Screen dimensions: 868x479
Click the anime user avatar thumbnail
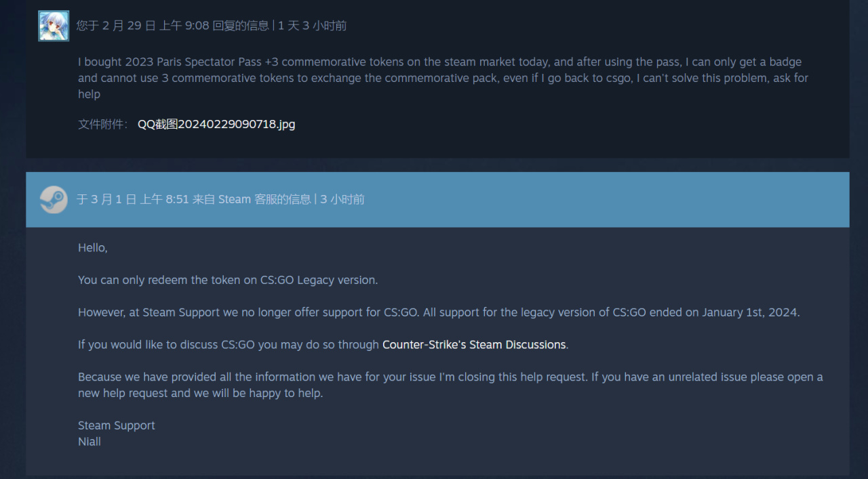(54, 26)
